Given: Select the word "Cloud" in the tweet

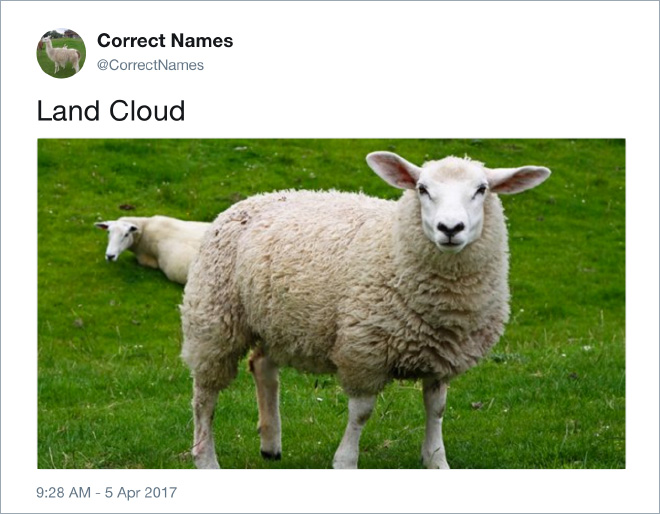Looking at the screenshot, I should point(147,111).
